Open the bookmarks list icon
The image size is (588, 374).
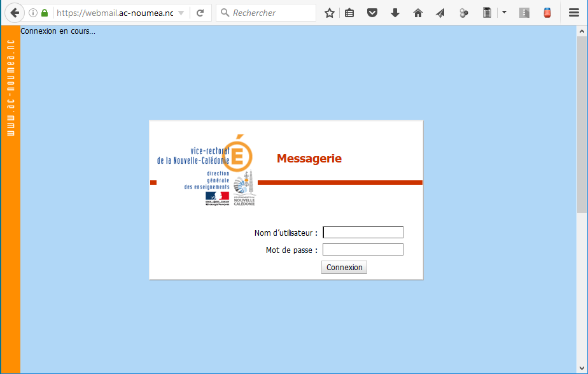349,13
